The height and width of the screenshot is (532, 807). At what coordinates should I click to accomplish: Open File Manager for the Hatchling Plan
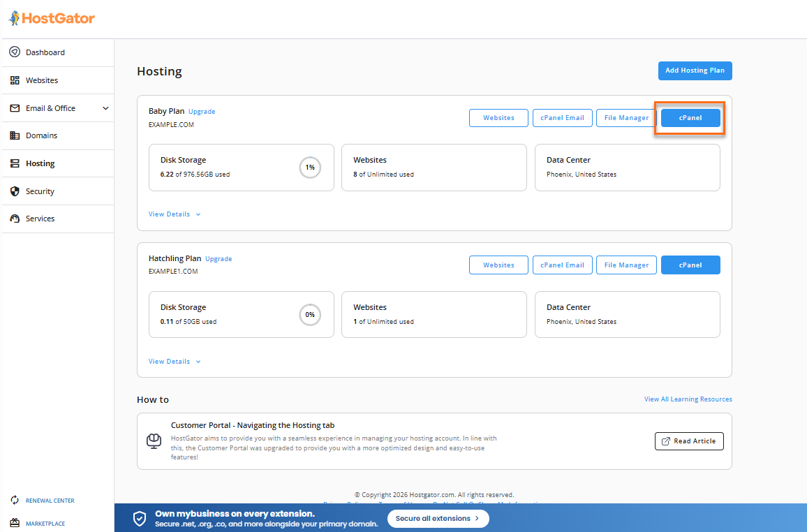coord(626,265)
